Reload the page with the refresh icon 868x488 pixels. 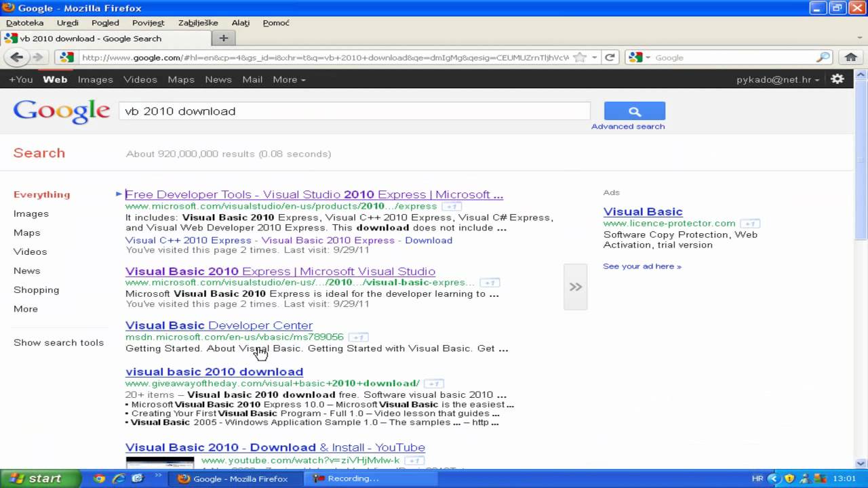pyautogui.click(x=610, y=58)
